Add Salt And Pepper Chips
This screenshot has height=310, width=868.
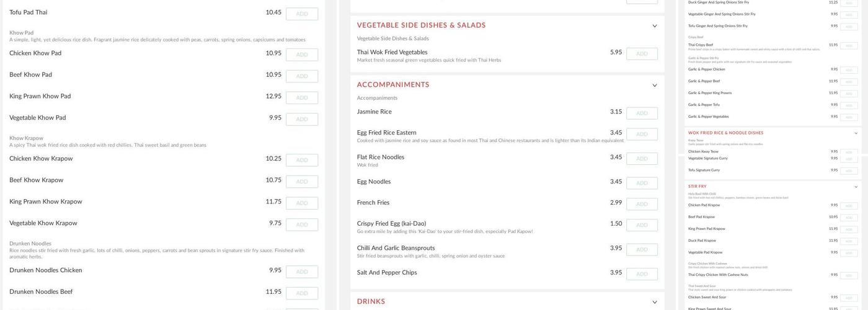coord(642,274)
